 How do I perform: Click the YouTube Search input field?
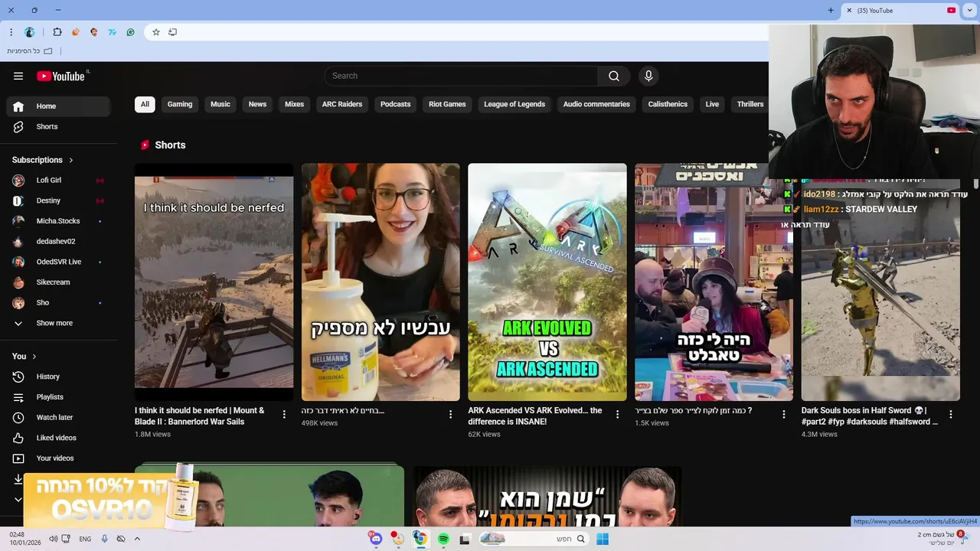click(x=461, y=76)
